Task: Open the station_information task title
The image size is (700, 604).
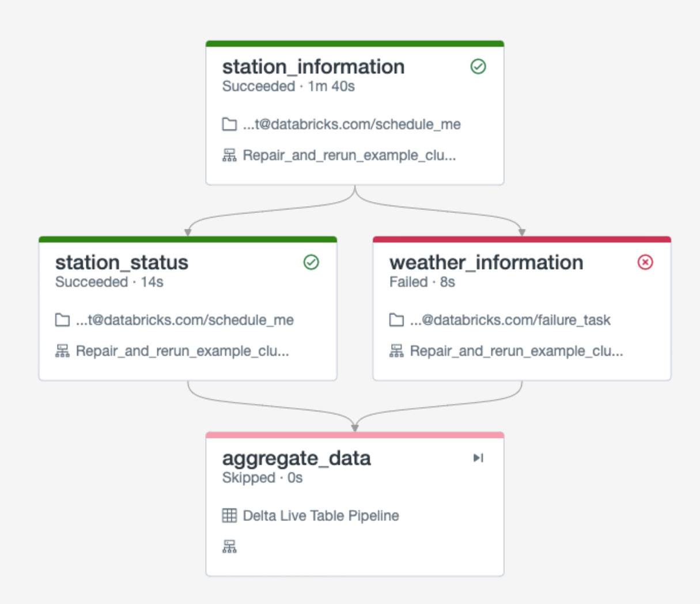Action: [313, 67]
